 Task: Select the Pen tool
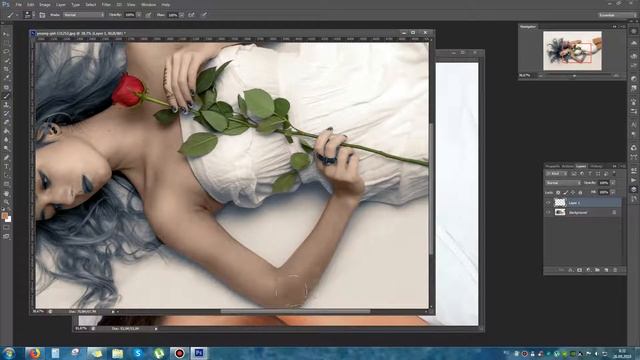tap(6, 158)
